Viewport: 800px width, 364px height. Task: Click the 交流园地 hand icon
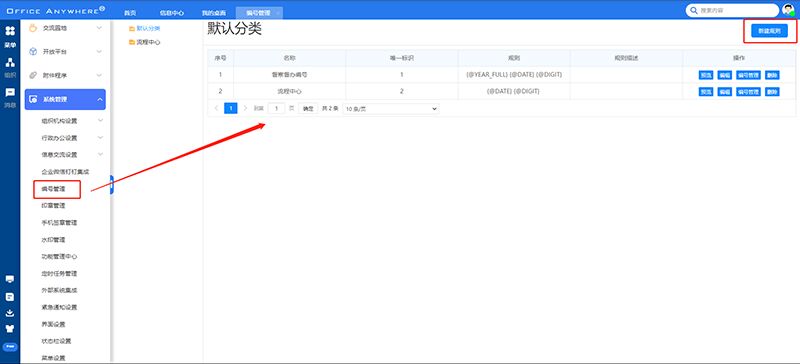click(33, 28)
